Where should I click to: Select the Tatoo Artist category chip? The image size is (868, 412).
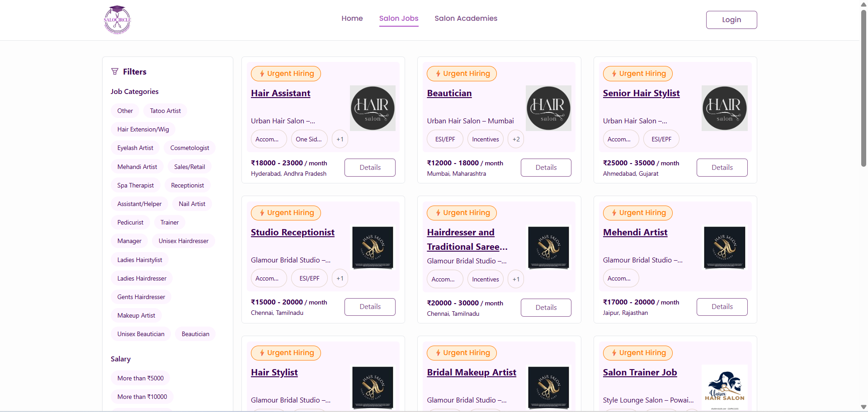pos(165,111)
